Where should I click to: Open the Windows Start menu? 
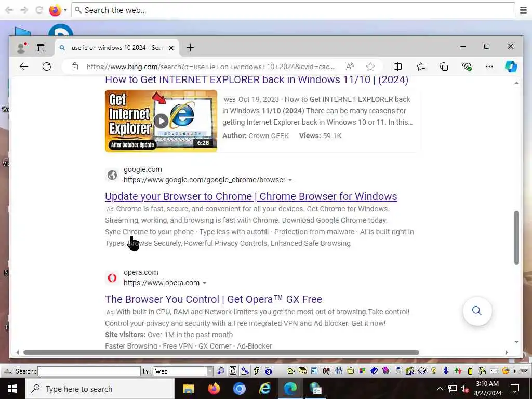tap(12, 389)
